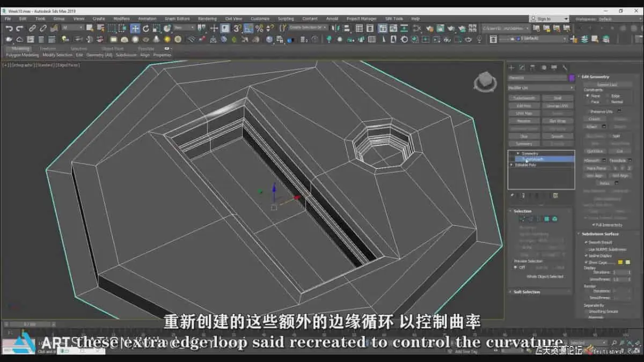The image size is (644, 362).
Task: Toggle the Preserve UVs checkbox
Action: pyautogui.click(x=587, y=111)
